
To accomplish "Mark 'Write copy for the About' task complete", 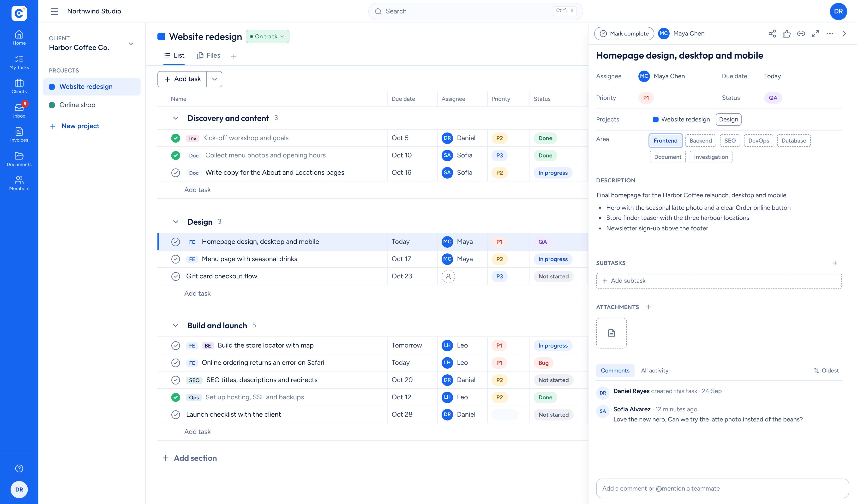I will [175, 173].
